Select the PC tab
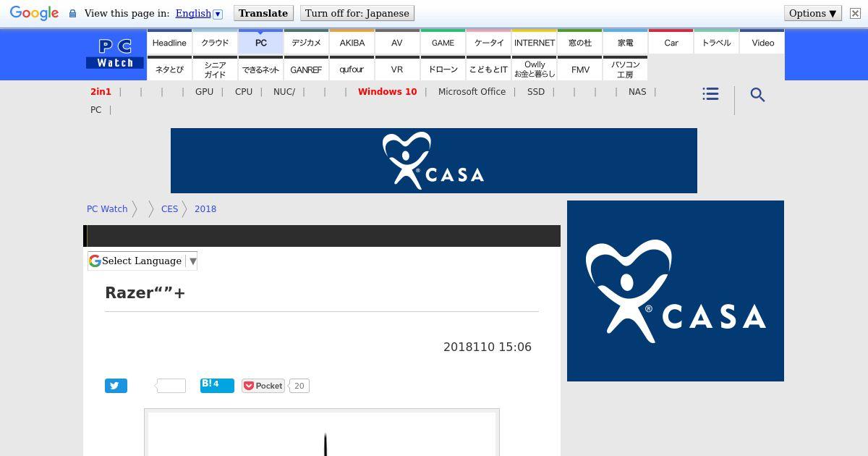The image size is (868, 456). 260,42
